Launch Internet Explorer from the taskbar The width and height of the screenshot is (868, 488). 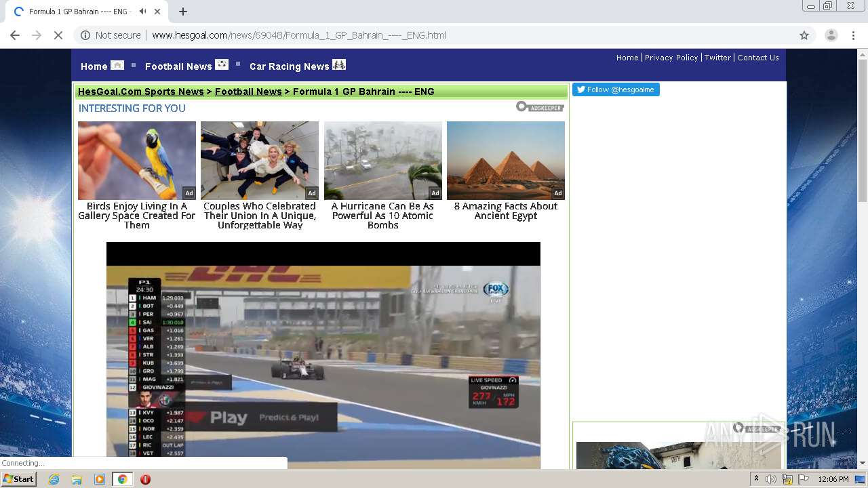tap(54, 479)
